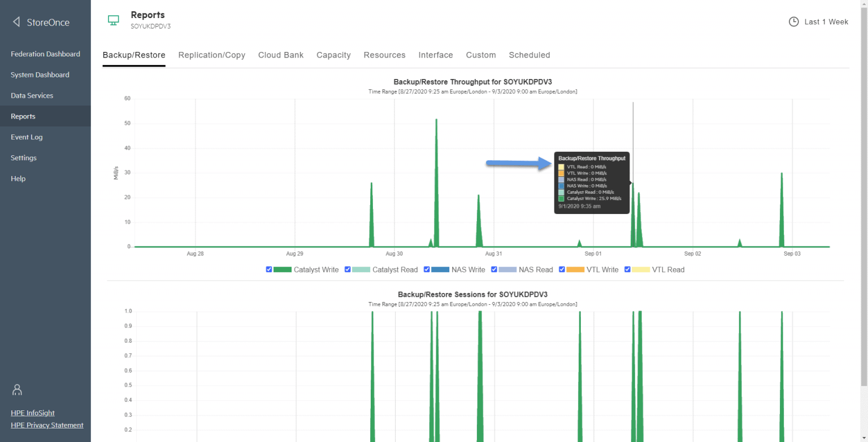Open the Reports sidebar entry
Viewport: 868px width, 442px height.
click(23, 116)
